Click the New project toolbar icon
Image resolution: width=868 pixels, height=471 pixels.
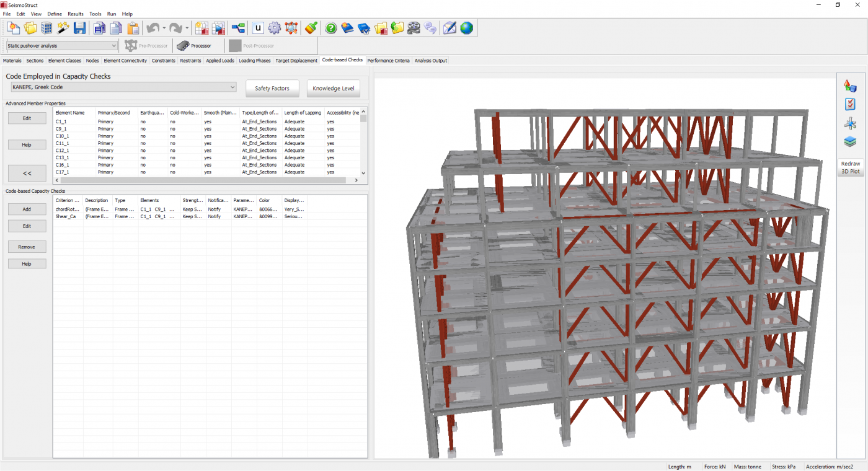pyautogui.click(x=14, y=28)
